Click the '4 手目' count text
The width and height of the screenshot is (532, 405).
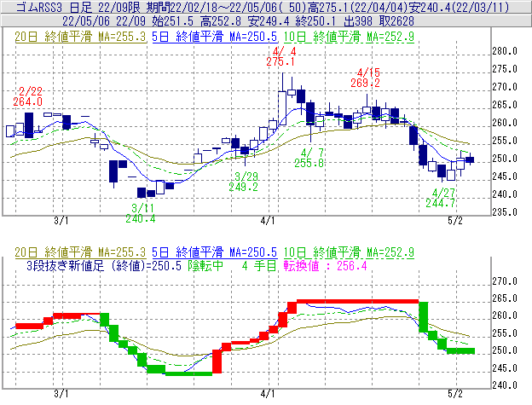(x=259, y=266)
